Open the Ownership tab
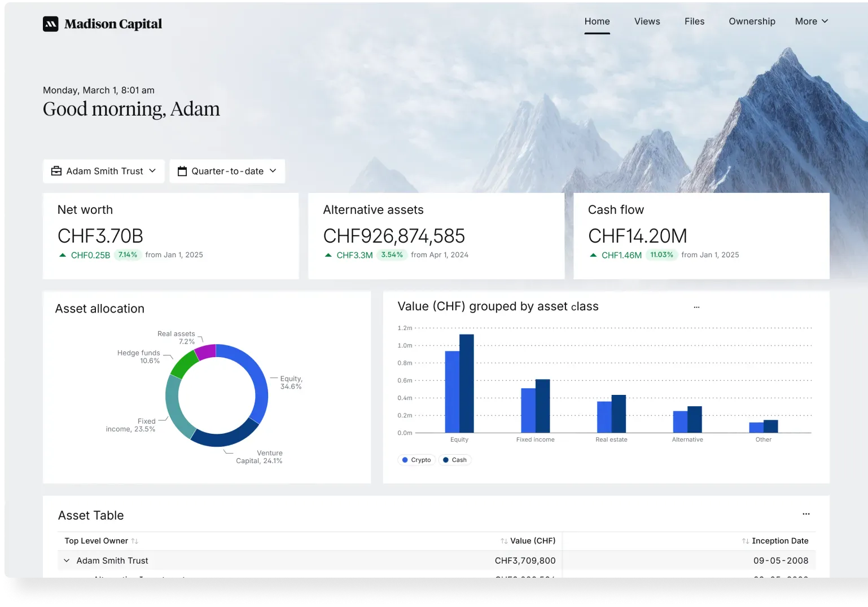The image size is (868, 607). [752, 21]
